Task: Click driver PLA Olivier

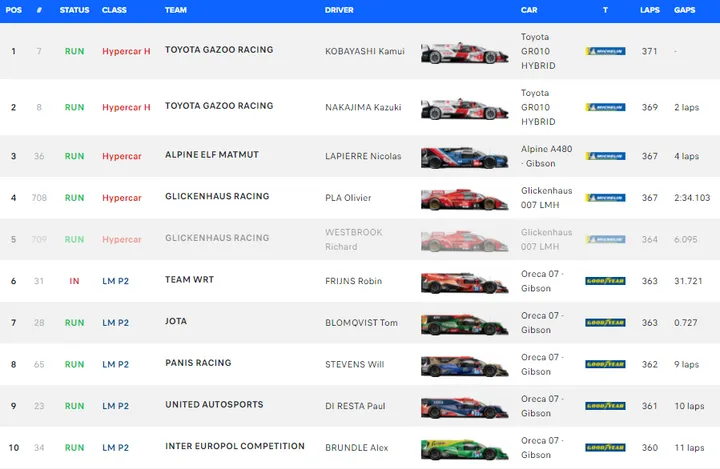Action: [x=348, y=198]
